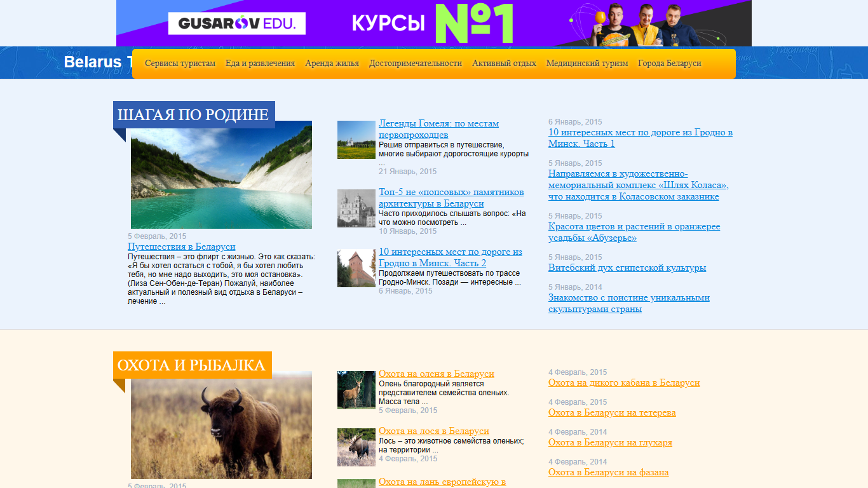868x488 pixels.
Task: Open Охота в Беларуси на глухаря link
Action: pos(610,442)
